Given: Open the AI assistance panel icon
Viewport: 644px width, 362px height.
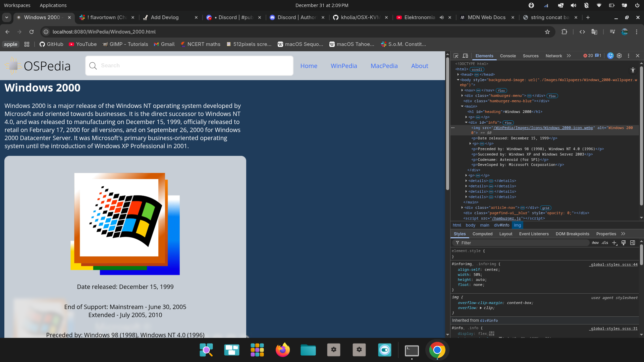Looking at the screenshot, I should coord(610,56).
